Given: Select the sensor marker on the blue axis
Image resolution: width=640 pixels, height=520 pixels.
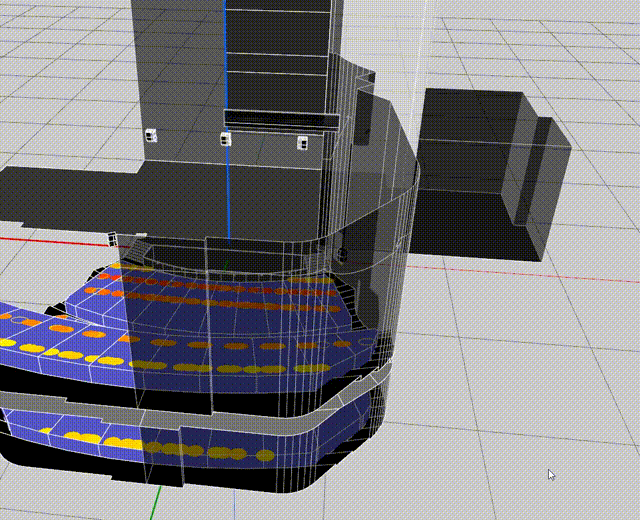Looking at the screenshot, I should pyautogui.click(x=227, y=138).
